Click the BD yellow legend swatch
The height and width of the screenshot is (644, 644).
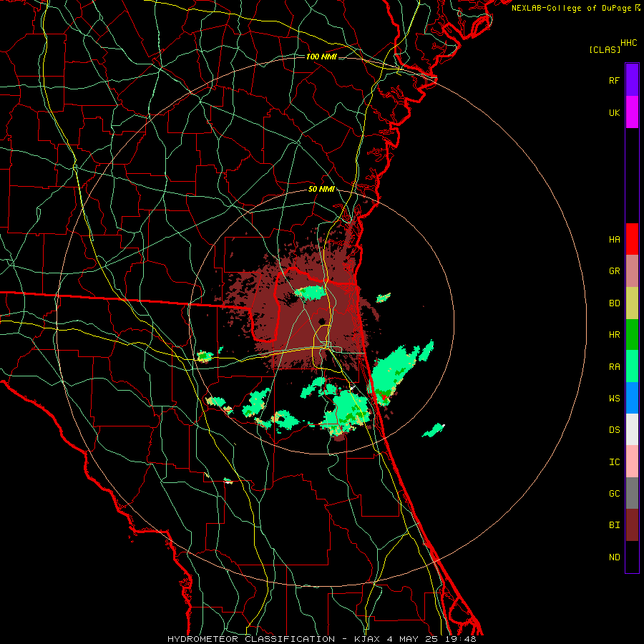632,303
